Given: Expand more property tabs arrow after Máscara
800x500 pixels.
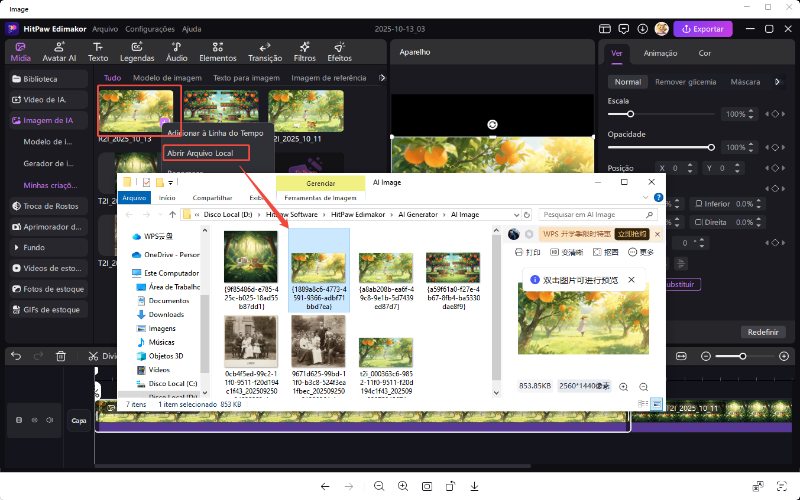Looking at the screenshot, I should [778, 82].
